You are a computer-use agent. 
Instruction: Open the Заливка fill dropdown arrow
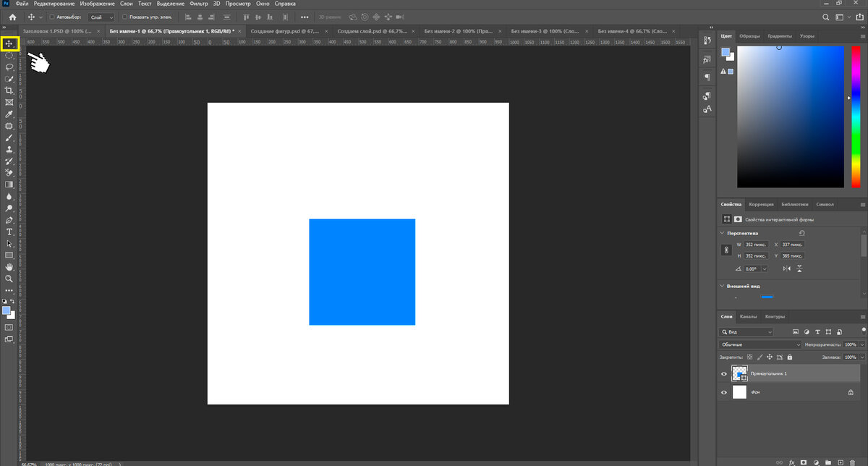click(x=861, y=357)
